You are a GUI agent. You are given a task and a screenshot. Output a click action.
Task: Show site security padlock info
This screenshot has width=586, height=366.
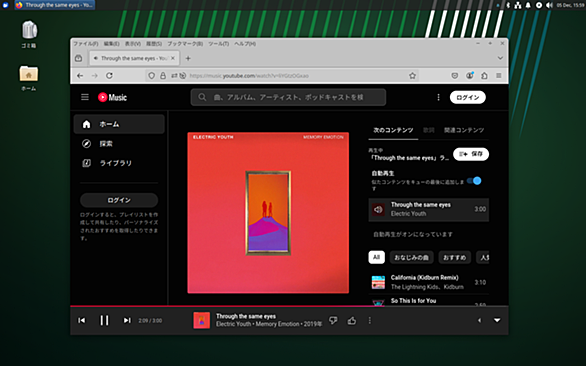coord(163,76)
